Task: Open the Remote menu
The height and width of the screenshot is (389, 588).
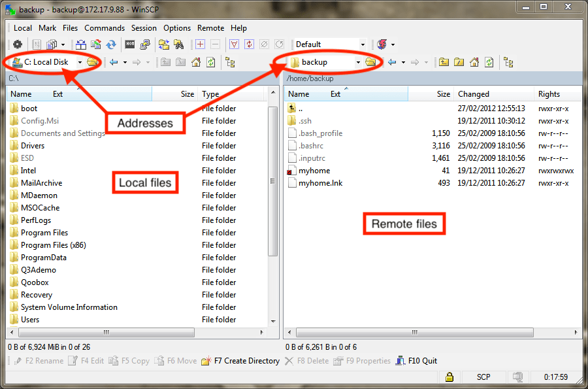Action: coord(210,28)
